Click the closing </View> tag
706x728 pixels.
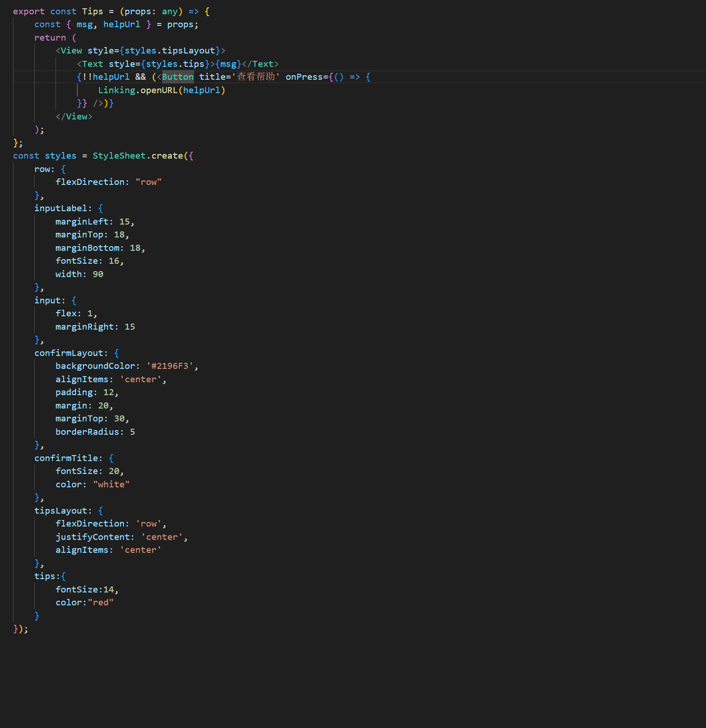(74, 116)
